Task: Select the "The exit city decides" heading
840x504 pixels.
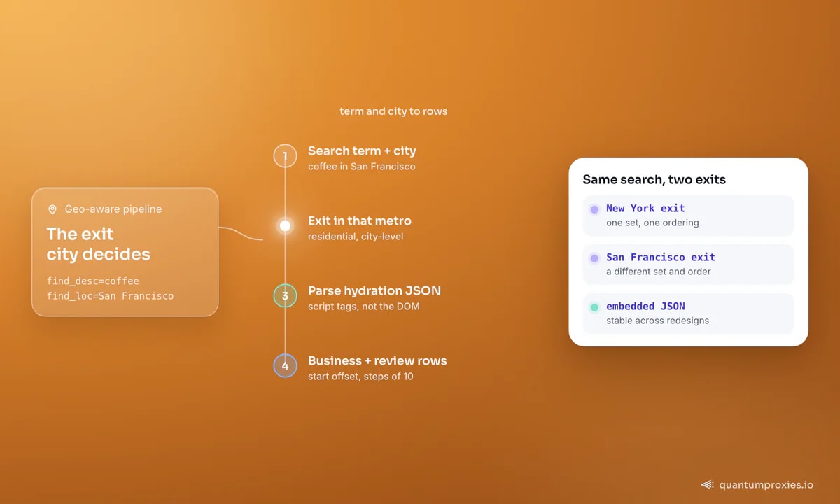Action: (99, 244)
